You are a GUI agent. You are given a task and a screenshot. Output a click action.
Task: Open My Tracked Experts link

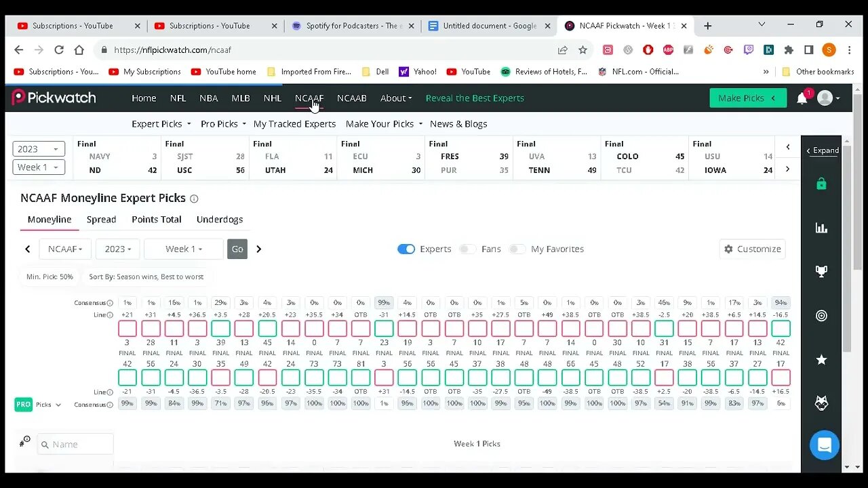pos(295,124)
